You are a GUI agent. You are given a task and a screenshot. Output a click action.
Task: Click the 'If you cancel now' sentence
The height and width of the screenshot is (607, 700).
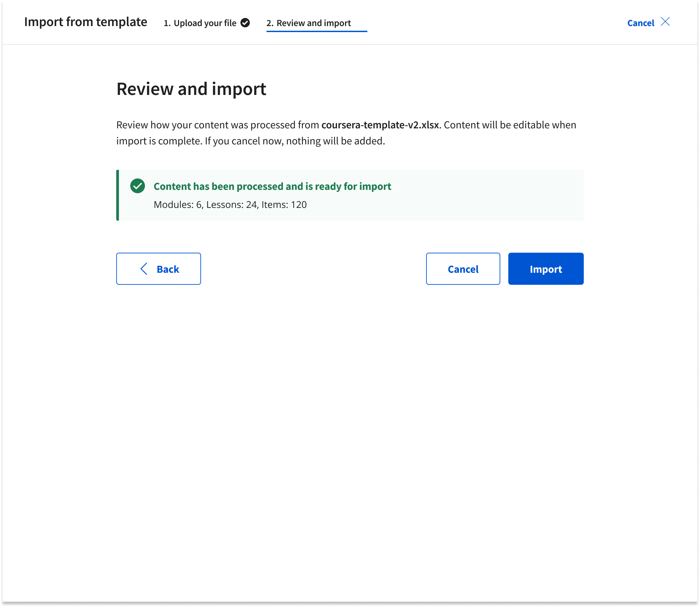pyautogui.click(x=295, y=141)
